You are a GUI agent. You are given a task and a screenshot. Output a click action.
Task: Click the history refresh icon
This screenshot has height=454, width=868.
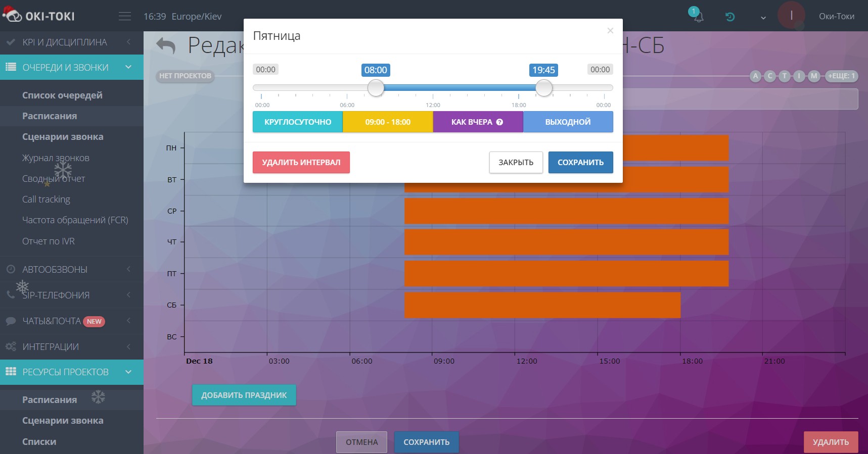729,17
